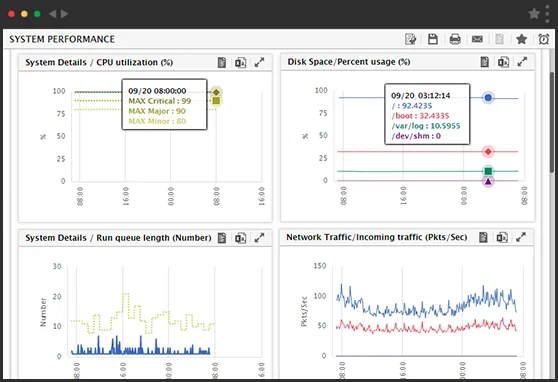The image size is (558, 382).
Task: Click the edit report icon in header
Action: pos(410,39)
